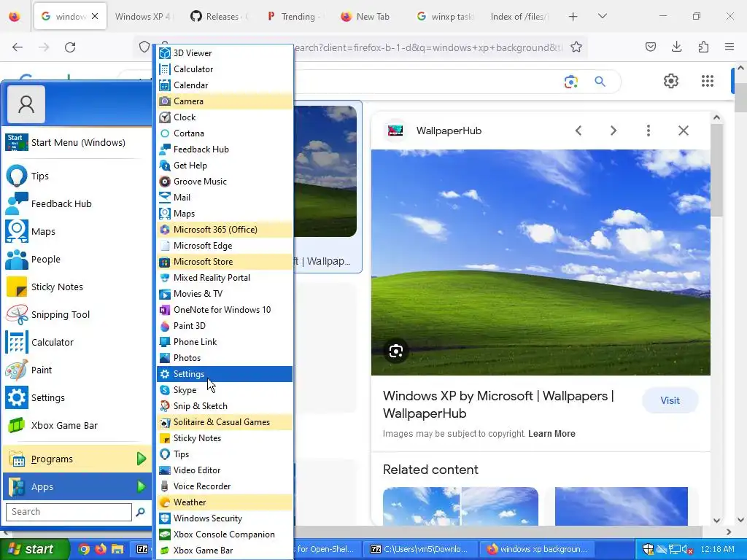
Task: Click the OneNote for Windows 10 icon
Action: click(x=165, y=309)
